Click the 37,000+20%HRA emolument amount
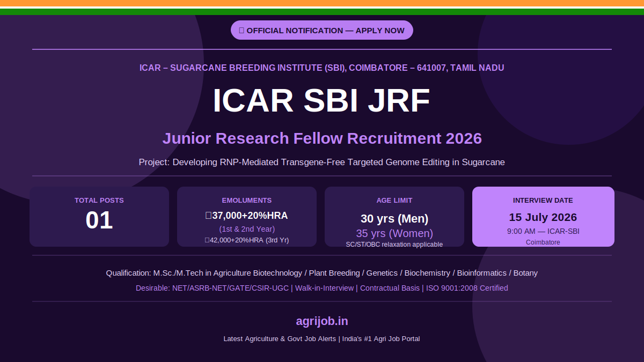The width and height of the screenshot is (644, 362). coord(247,216)
